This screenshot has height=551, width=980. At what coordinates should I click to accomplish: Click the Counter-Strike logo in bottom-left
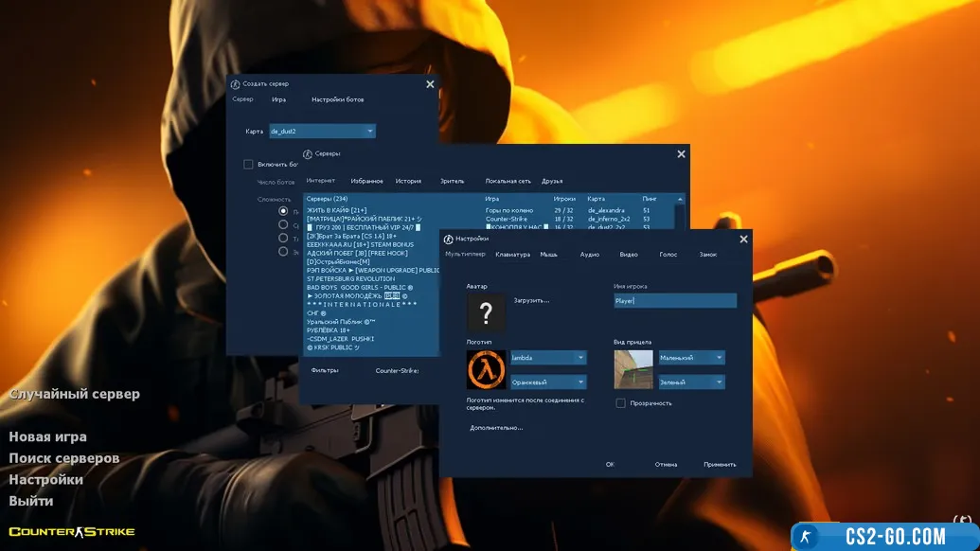pyautogui.click(x=72, y=531)
